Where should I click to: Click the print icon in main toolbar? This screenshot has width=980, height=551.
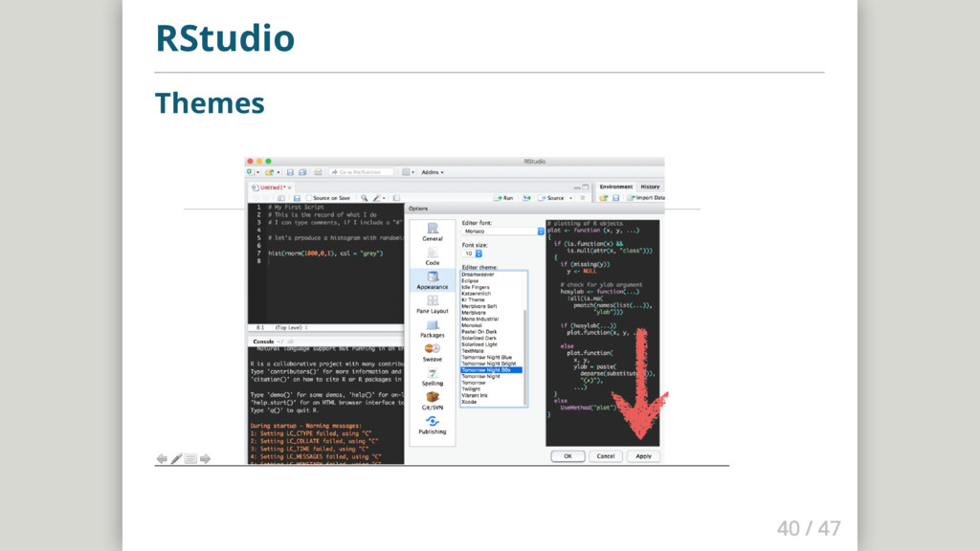(318, 172)
